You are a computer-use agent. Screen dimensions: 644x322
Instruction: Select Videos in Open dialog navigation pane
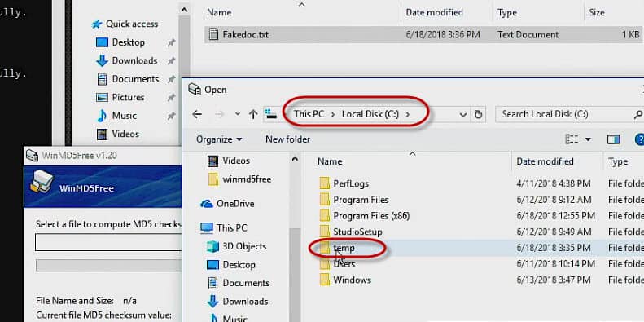(x=236, y=161)
